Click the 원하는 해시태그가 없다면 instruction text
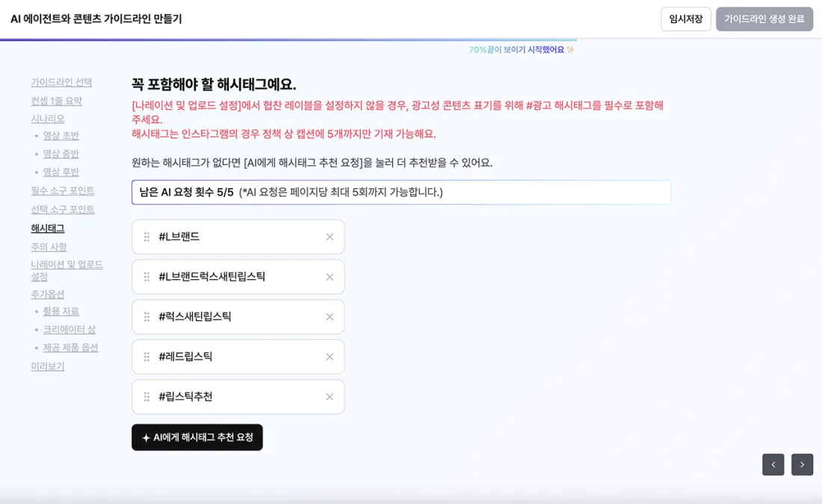The height and width of the screenshot is (504, 822). pos(312,163)
